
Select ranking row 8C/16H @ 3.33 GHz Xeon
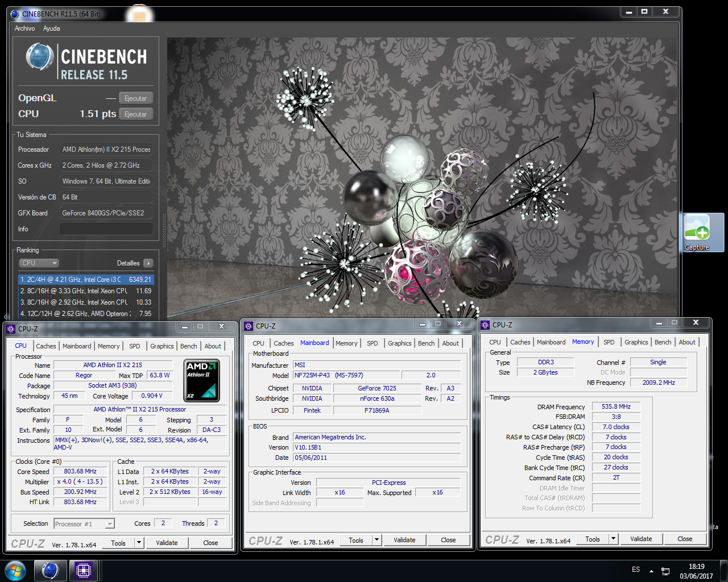point(86,291)
